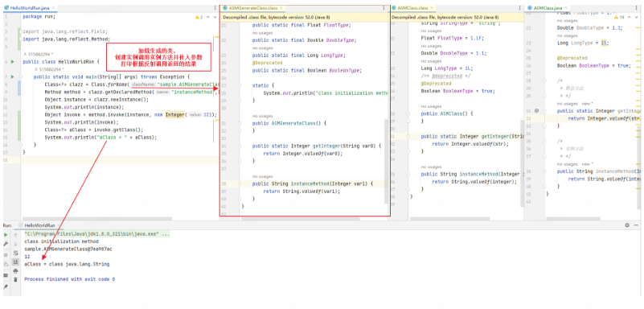Collapse static initializer block in ASMGenerateClass.class
Image resolution: width=644 pixels, height=309 pixels.
coord(239,85)
